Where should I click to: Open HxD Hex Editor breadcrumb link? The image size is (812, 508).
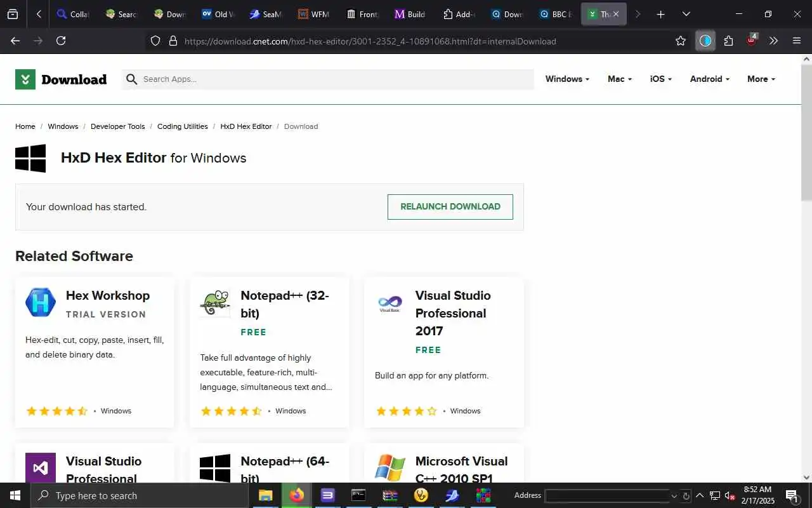(246, 126)
